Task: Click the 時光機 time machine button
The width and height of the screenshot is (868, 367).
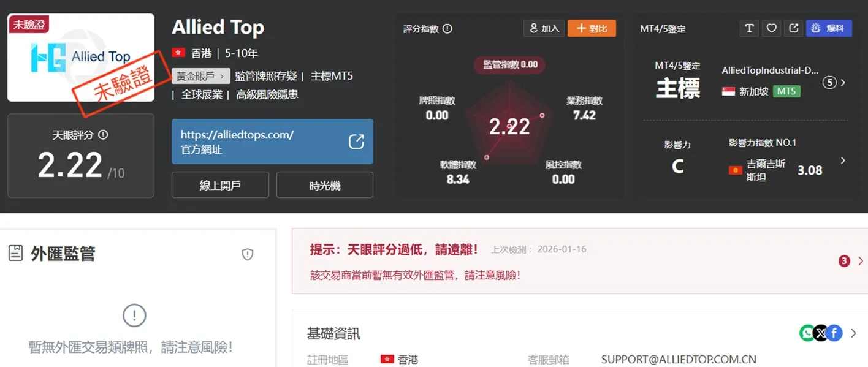Action: [x=325, y=185]
